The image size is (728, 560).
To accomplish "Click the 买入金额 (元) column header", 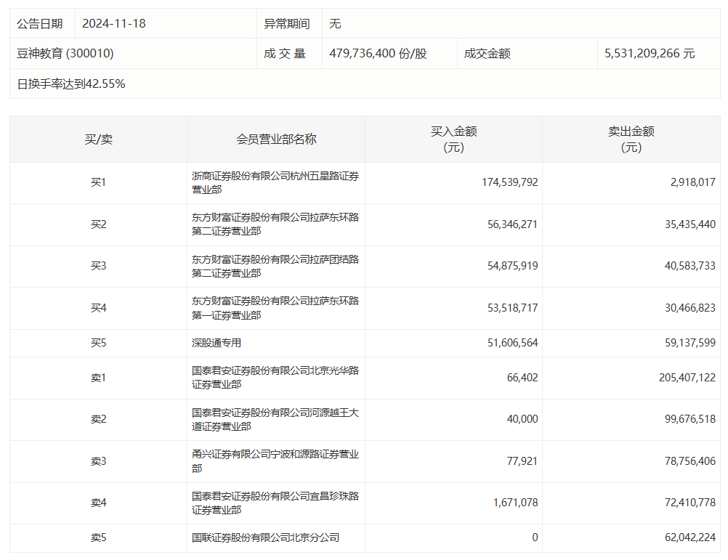I will click(453, 139).
